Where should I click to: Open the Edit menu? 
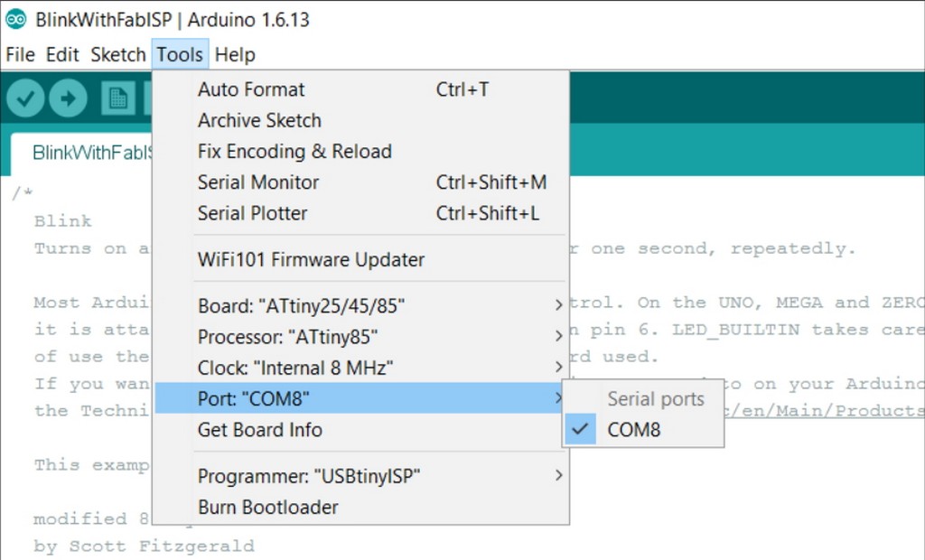coord(62,54)
